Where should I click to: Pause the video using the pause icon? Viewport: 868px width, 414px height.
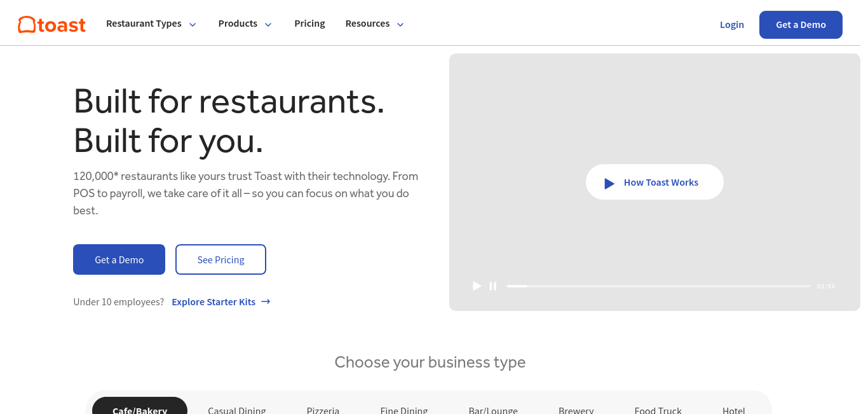pyautogui.click(x=493, y=286)
